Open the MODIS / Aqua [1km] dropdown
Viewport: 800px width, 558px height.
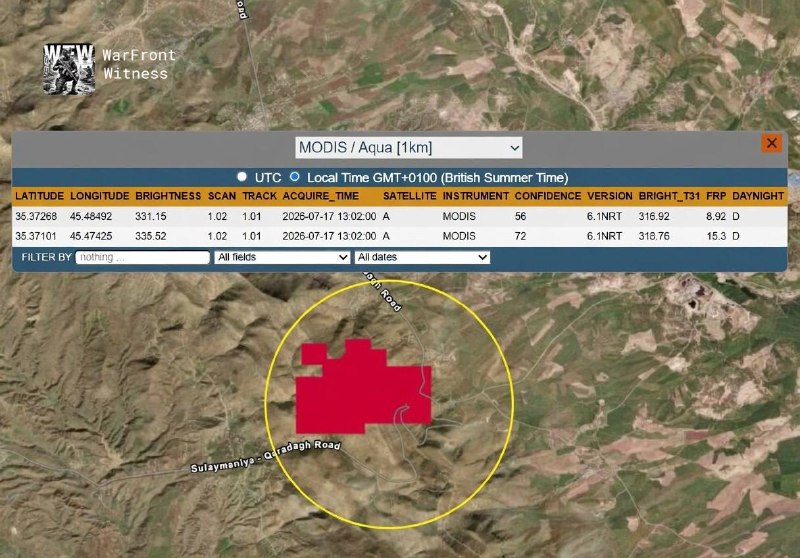click(x=409, y=148)
